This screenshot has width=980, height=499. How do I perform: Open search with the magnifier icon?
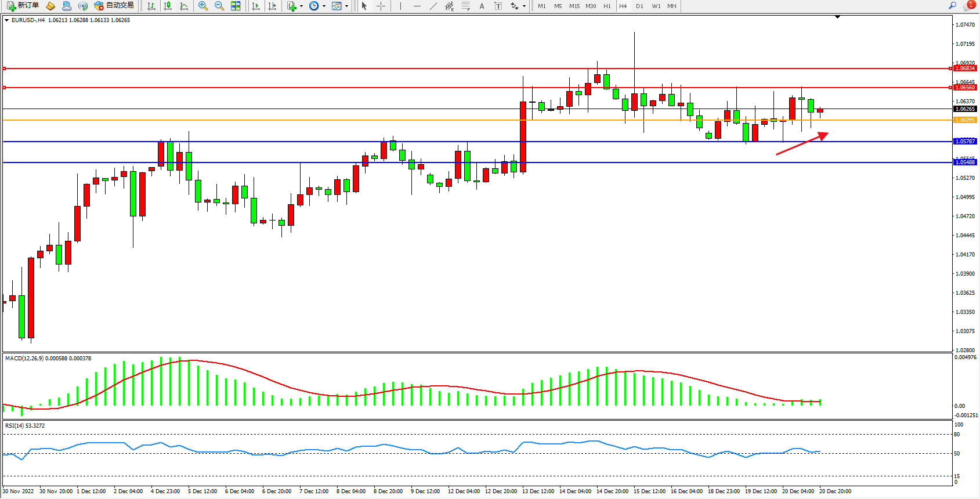[952, 6]
